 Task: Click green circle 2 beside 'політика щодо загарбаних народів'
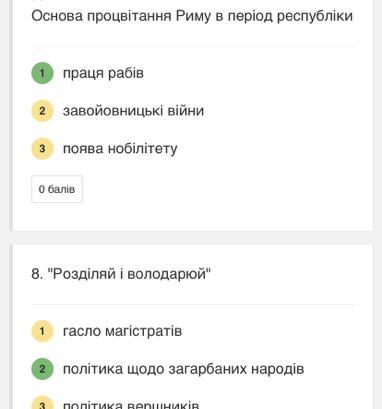click(x=42, y=369)
